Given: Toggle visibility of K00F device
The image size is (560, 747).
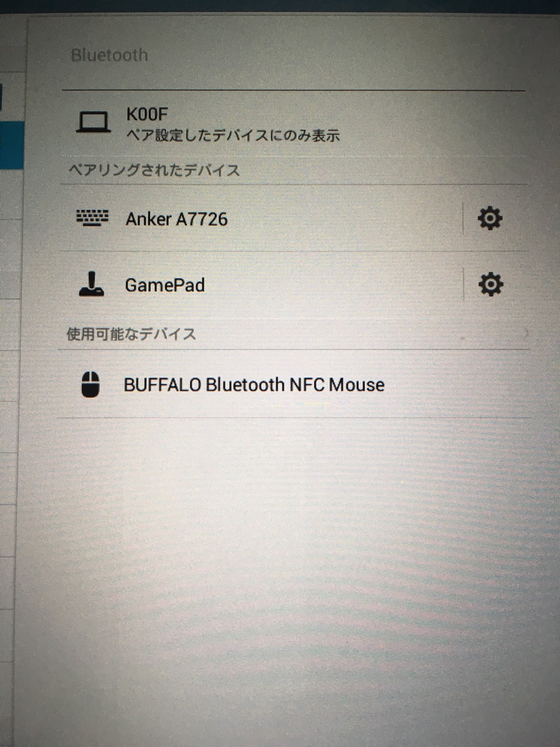Looking at the screenshot, I should pos(293,124).
